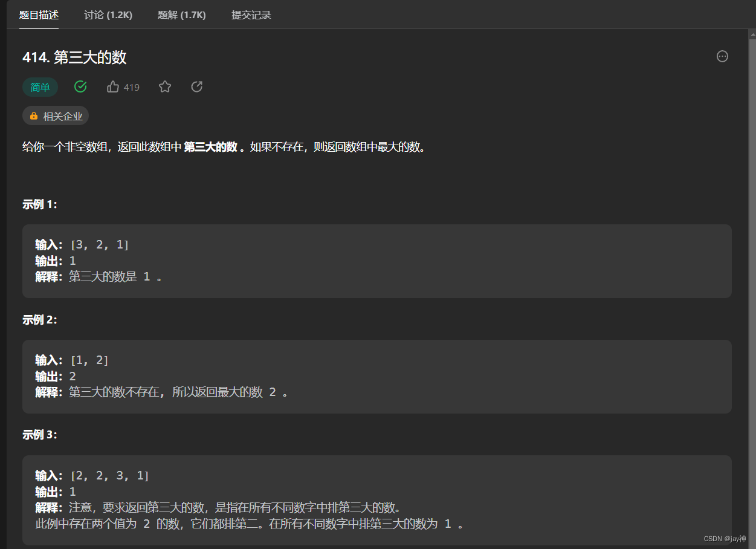Select the 题目描述 tab
The width and height of the screenshot is (756, 549).
click(39, 15)
